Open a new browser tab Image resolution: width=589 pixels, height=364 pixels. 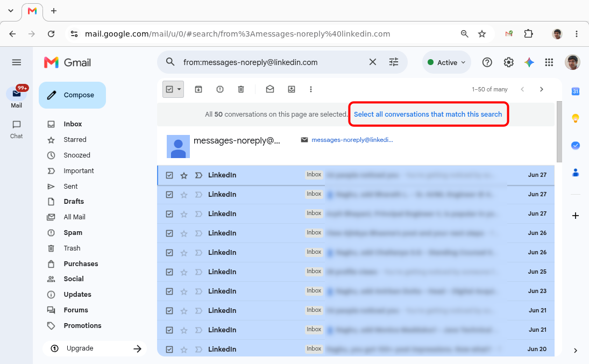[54, 11]
